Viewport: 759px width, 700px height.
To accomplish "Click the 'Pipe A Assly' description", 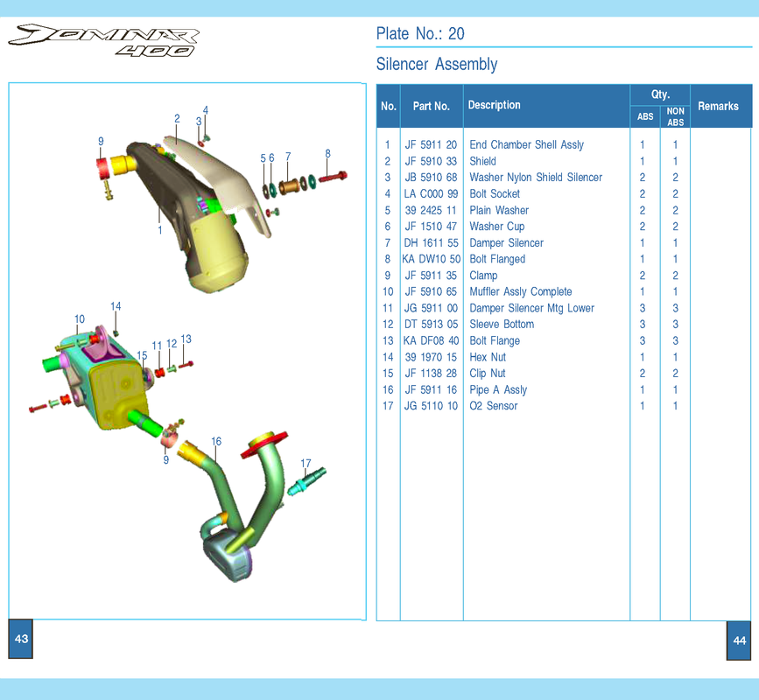I will [x=498, y=389].
